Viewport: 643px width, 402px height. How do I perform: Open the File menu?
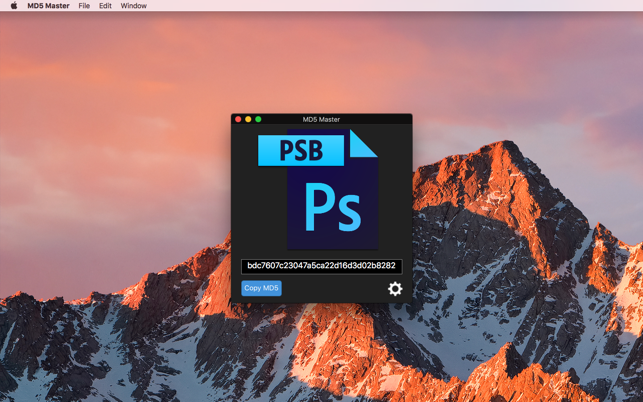(x=84, y=6)
